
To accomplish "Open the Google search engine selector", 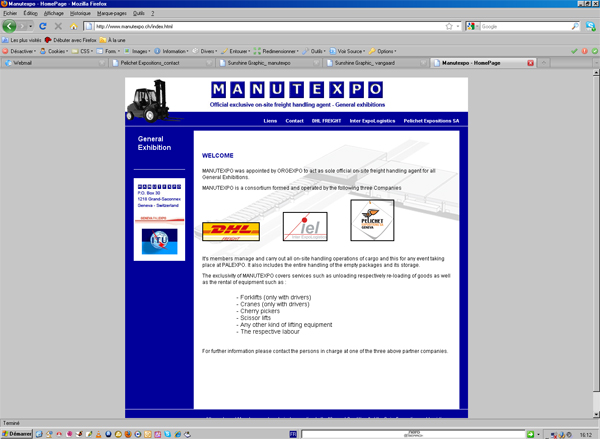I will click(473, 26).
